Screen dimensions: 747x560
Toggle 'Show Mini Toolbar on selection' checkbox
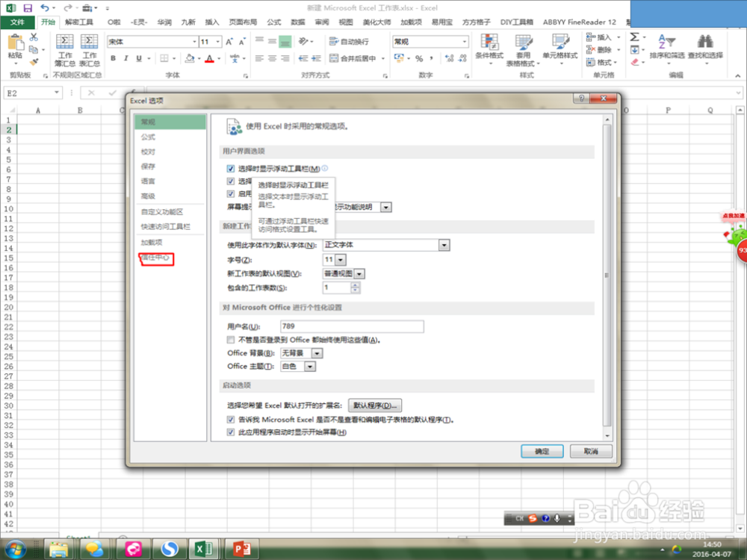point(231,169)
